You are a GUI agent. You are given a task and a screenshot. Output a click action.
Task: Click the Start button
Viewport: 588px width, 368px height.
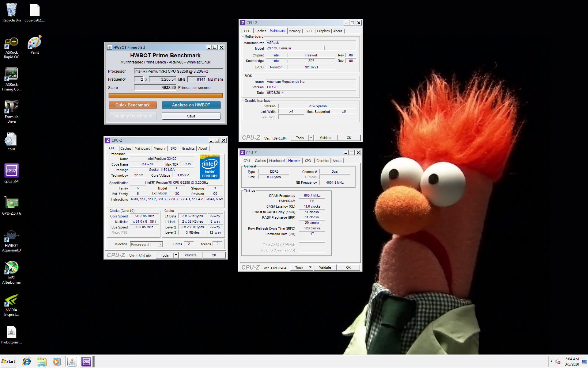tap(8, 362)
